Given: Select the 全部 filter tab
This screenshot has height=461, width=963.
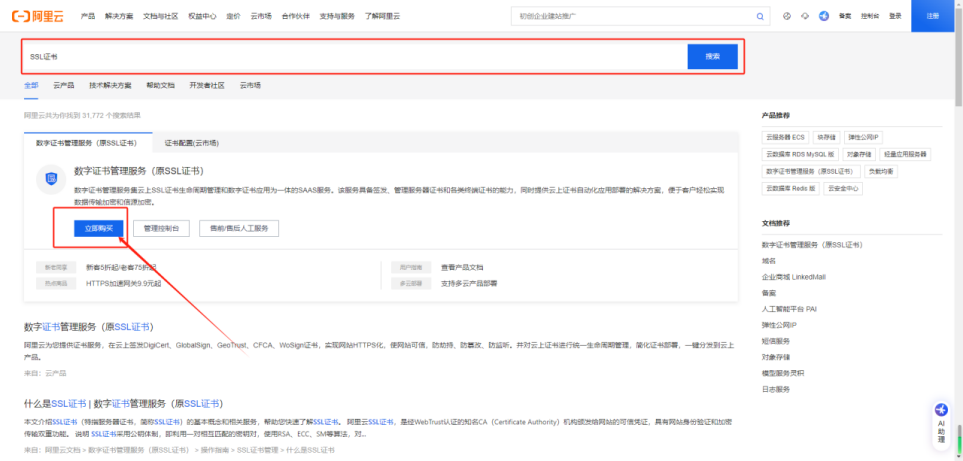Looking at the screenshot, I should coord(31,85).
